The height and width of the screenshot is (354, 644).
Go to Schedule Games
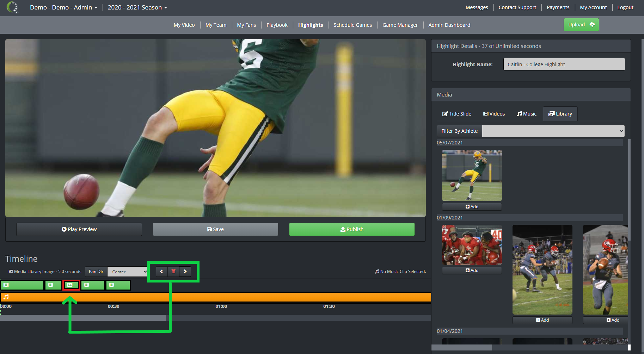(x=353, y=25)
